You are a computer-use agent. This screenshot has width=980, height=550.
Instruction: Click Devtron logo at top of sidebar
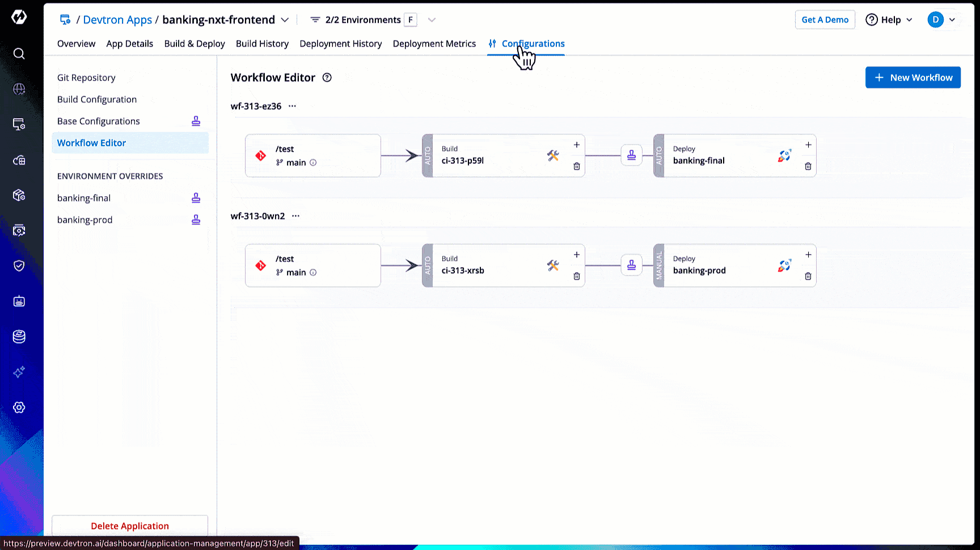coord(19,18)
